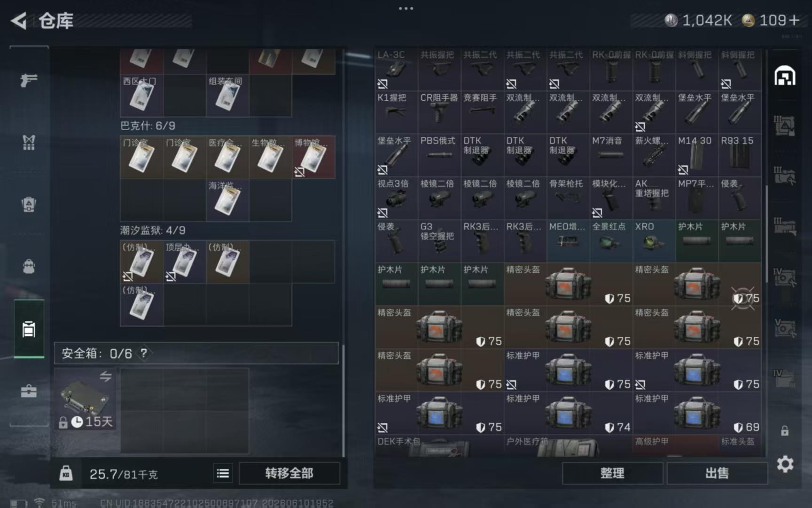The height and width of the screenshot is (508, 812).
Task: Select the main warehouse house icon tab
Action: pyautogui.click(x=785, y=76)
